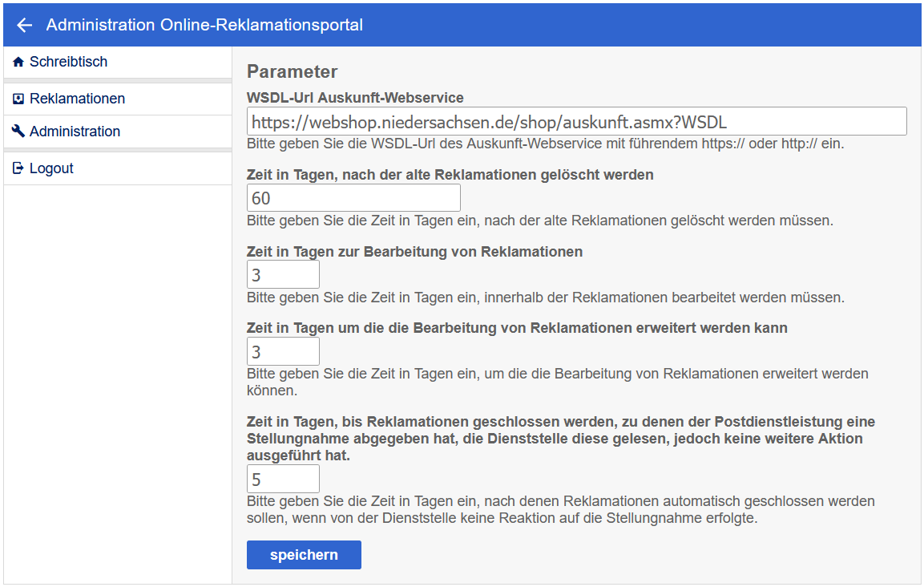Click the inbox icon beside Reklamationen
Viewport: 924px width, 587px height.
(x=18, y=99)
